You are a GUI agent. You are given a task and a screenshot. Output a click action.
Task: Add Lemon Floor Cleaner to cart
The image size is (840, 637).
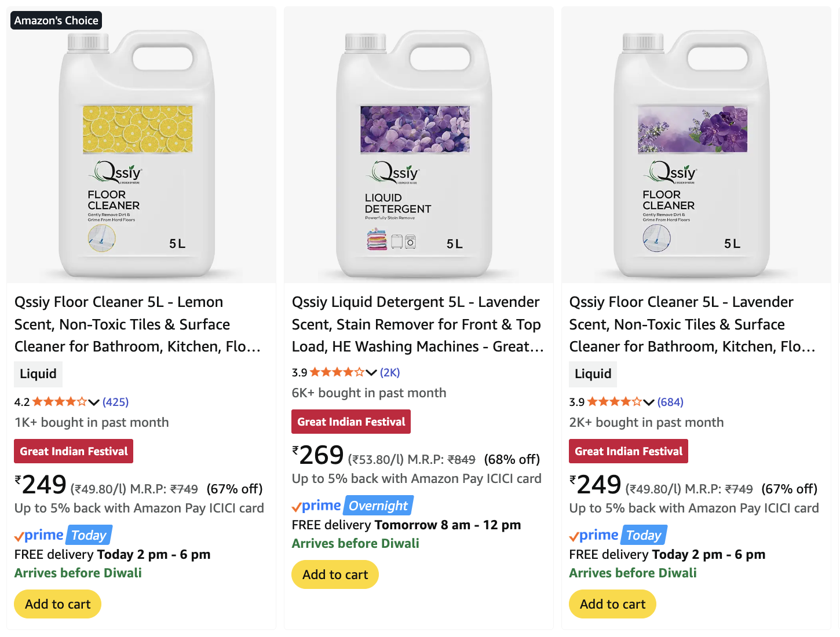point(57,604)
